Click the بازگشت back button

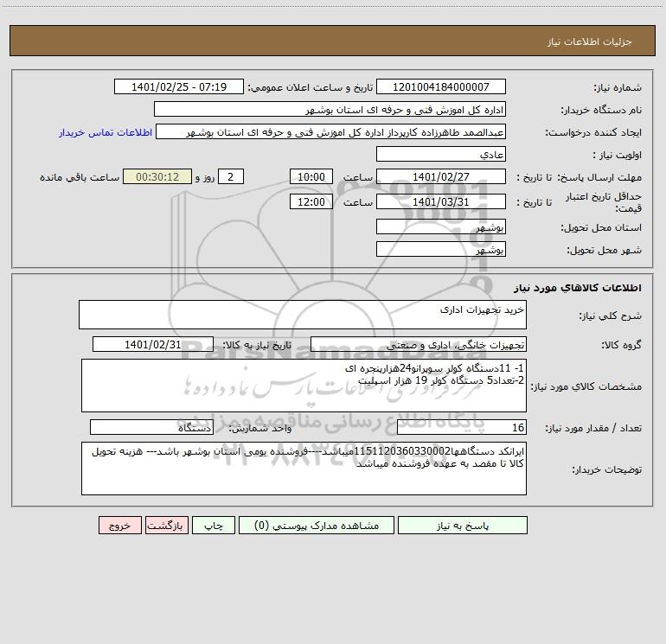pos(166,525)
